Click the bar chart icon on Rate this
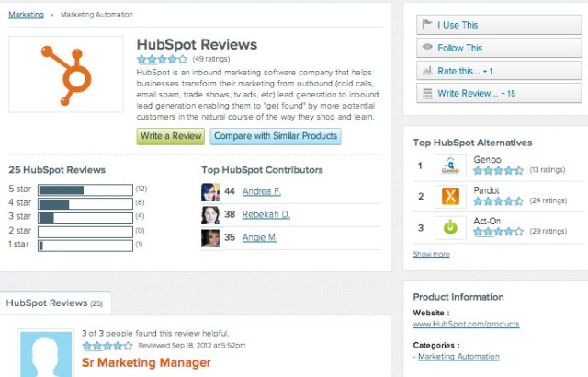Viewport: 588px width, 377px height. 427,71
